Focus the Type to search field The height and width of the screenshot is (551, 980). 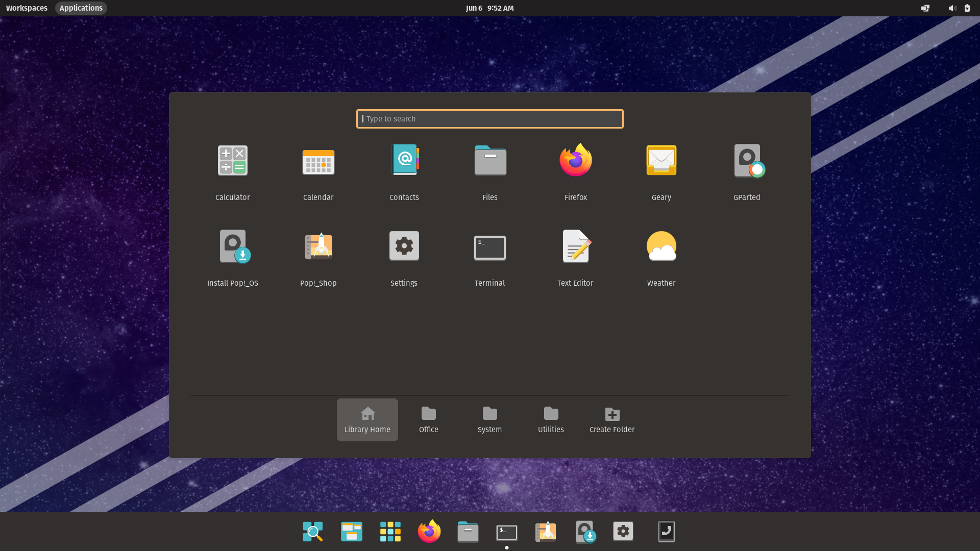tap(490, 119)
